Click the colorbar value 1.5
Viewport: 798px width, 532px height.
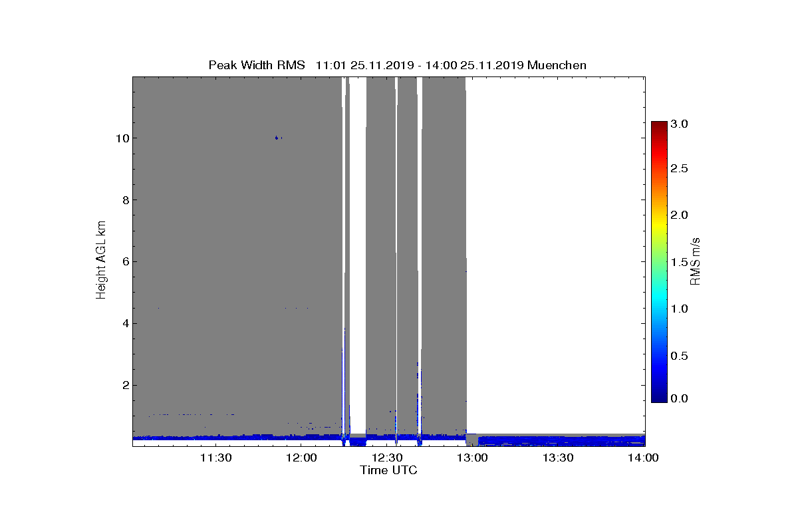[x=679, y=262]
